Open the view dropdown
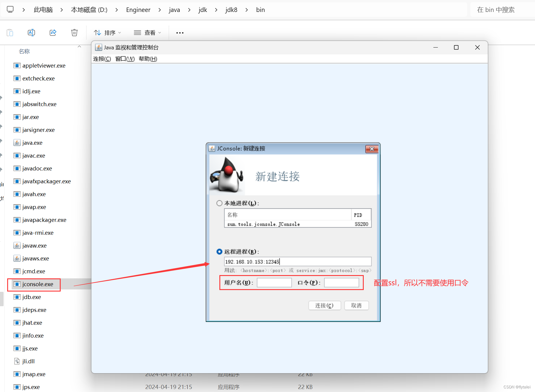This screenshot has width=535, height=392. pos(147,33)
